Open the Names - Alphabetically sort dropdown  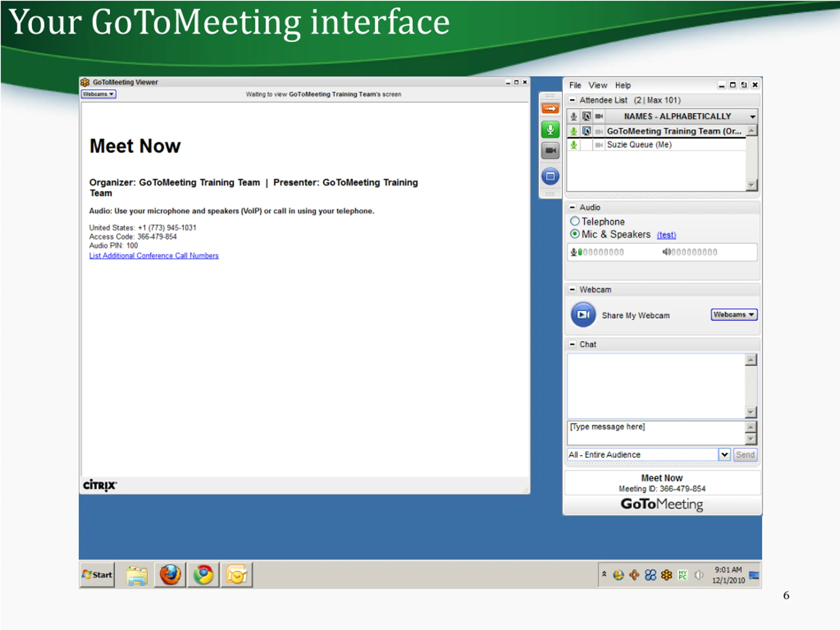[x=753, y=116]
